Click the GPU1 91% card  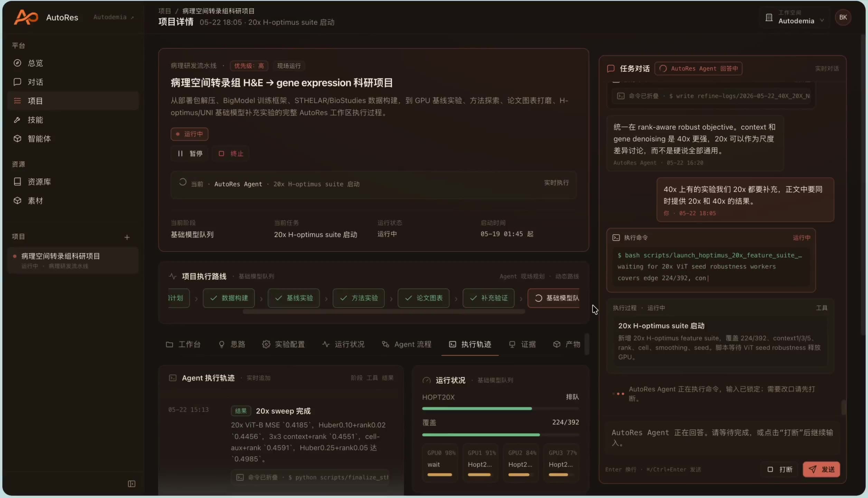[480, 463]
